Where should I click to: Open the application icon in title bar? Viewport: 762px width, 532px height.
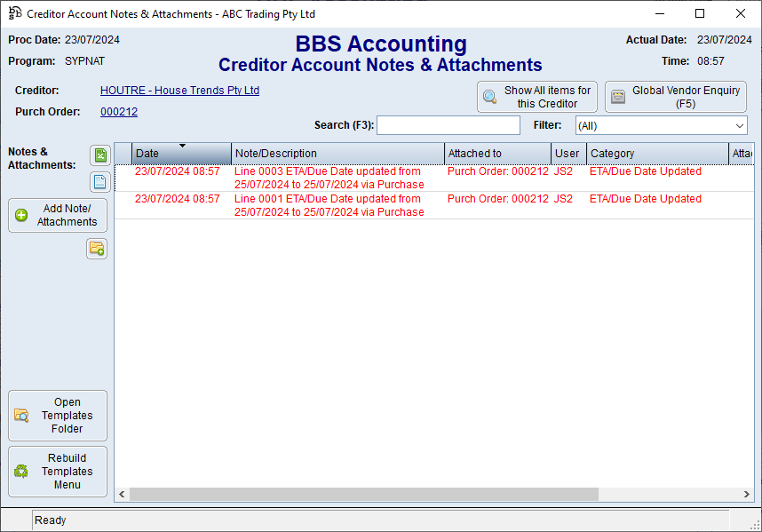14,14
